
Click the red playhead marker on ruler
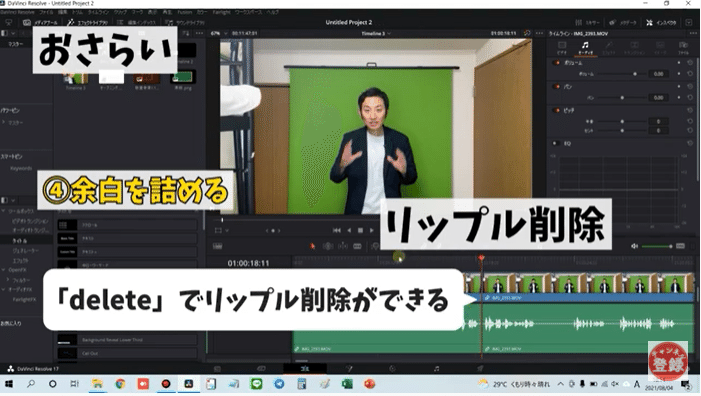[481, 258]
